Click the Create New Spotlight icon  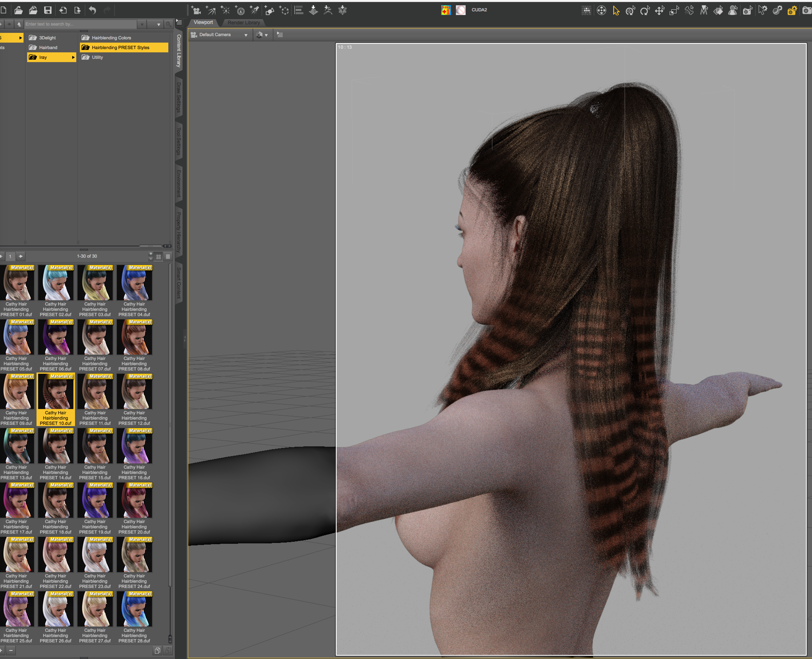tap(255, 10)
